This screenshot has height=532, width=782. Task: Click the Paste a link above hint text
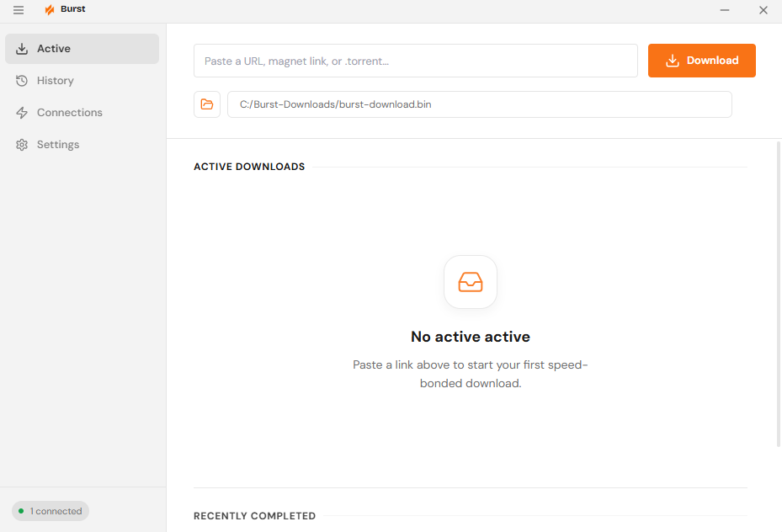471,374
